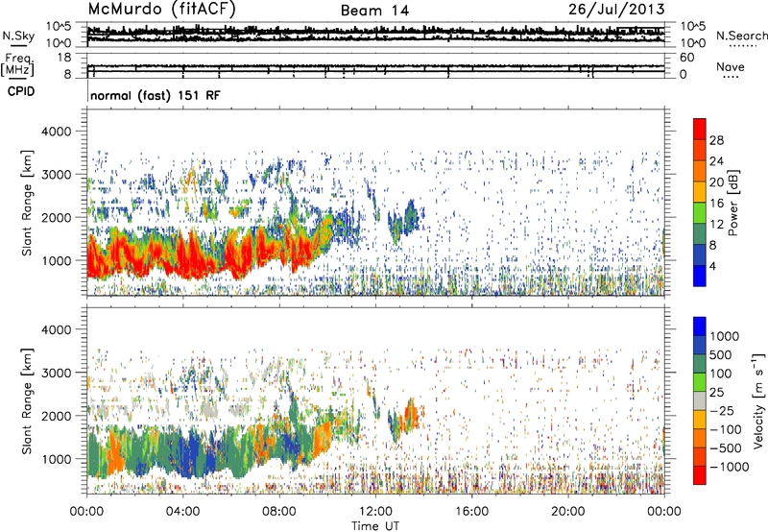Click the 1000 tick of the velocity panel range axis
The width and height of the screenshot is (768, 532).
pos(56,459)
